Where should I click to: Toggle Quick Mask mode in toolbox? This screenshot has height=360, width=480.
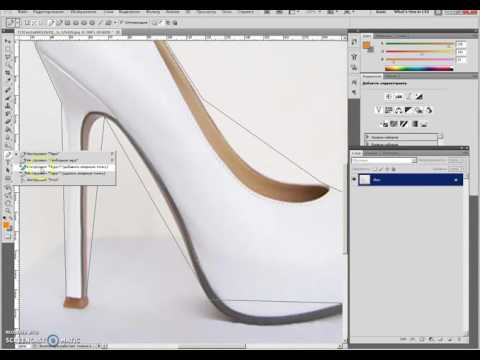pos(7,236)
